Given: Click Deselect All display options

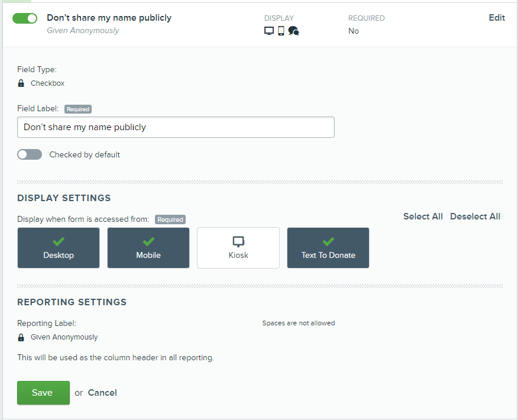Looking at the screenshot, I should pos(475,217).
